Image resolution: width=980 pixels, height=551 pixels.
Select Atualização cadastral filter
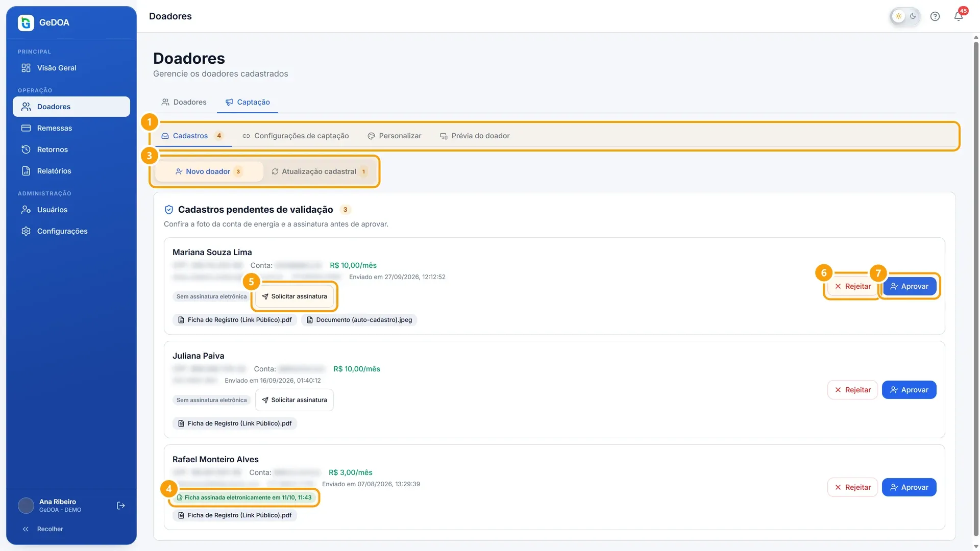coord(320,171)
